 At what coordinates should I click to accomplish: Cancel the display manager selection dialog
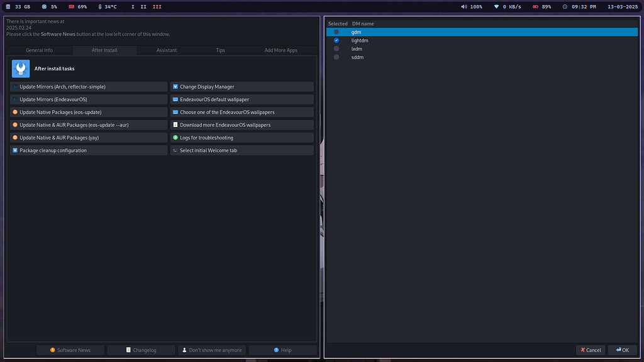[x=590, y=350]
